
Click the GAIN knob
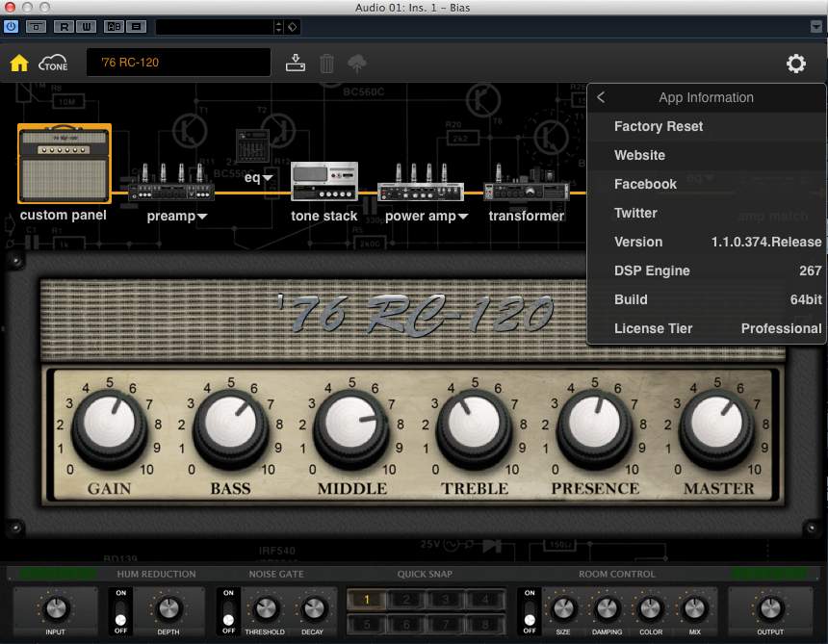tap(109, 425)
